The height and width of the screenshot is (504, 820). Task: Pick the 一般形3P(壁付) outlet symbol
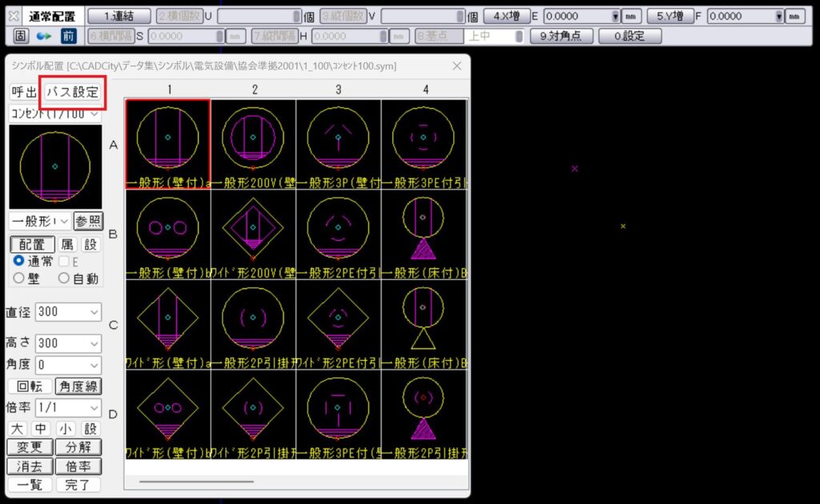pos(339,144)
